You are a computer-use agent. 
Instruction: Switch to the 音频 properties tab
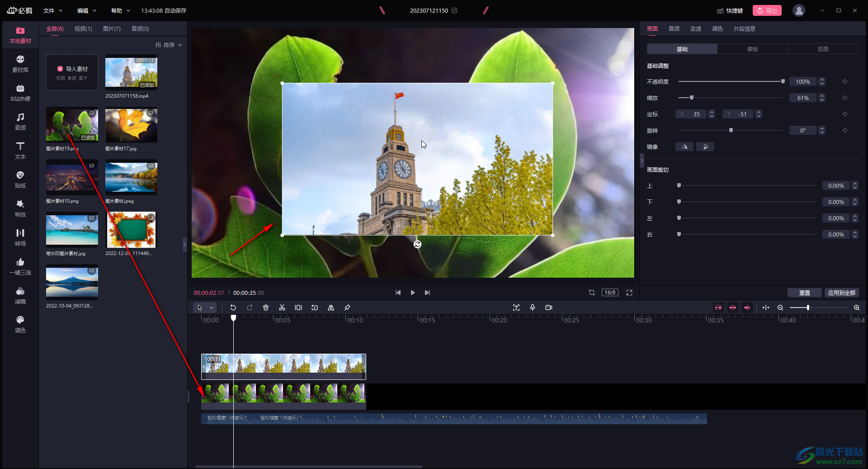click(x=674, y=28)
